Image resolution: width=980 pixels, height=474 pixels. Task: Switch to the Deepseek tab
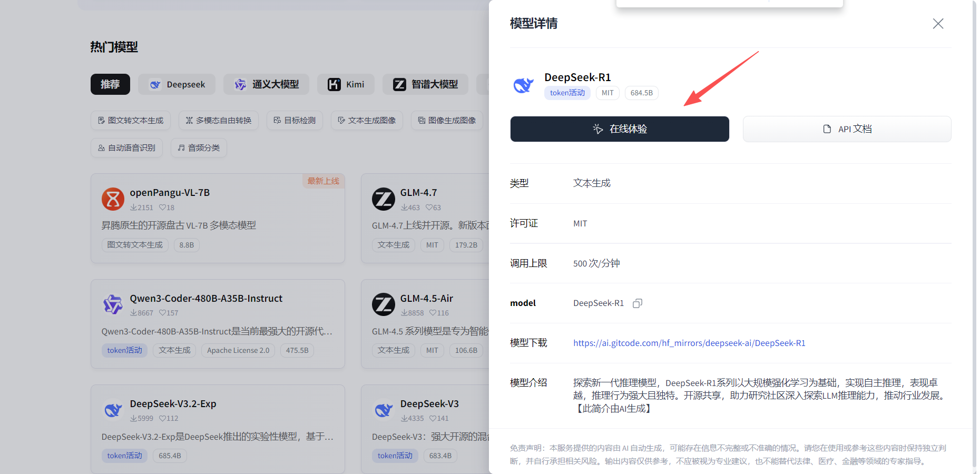coord(177,84)
